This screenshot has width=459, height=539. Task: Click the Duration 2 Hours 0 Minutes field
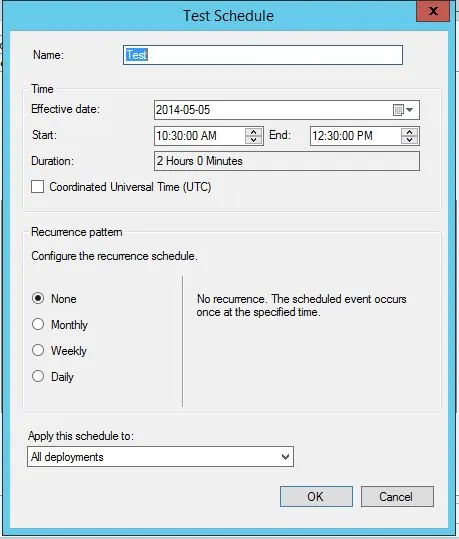pyautogui.click(x=287, y=161)
